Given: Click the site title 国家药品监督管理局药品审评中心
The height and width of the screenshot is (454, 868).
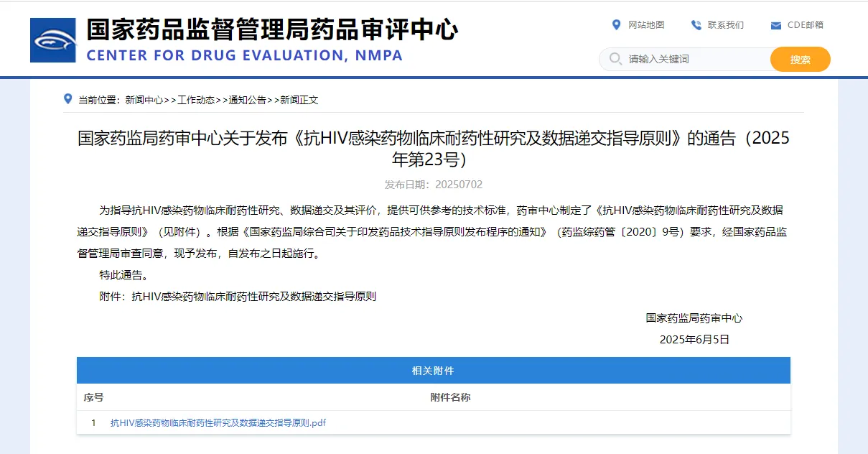Looking at the screenshot, I should [271, 30].
